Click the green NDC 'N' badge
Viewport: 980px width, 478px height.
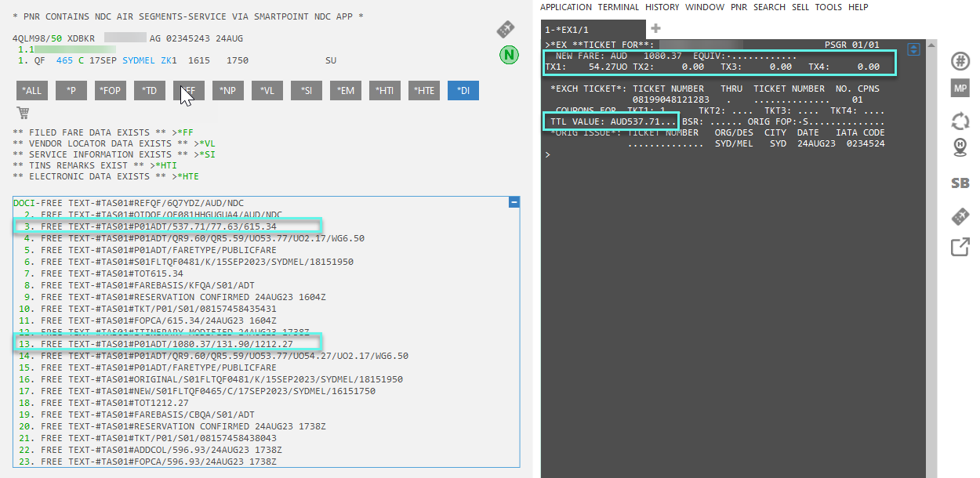(508, 55)
